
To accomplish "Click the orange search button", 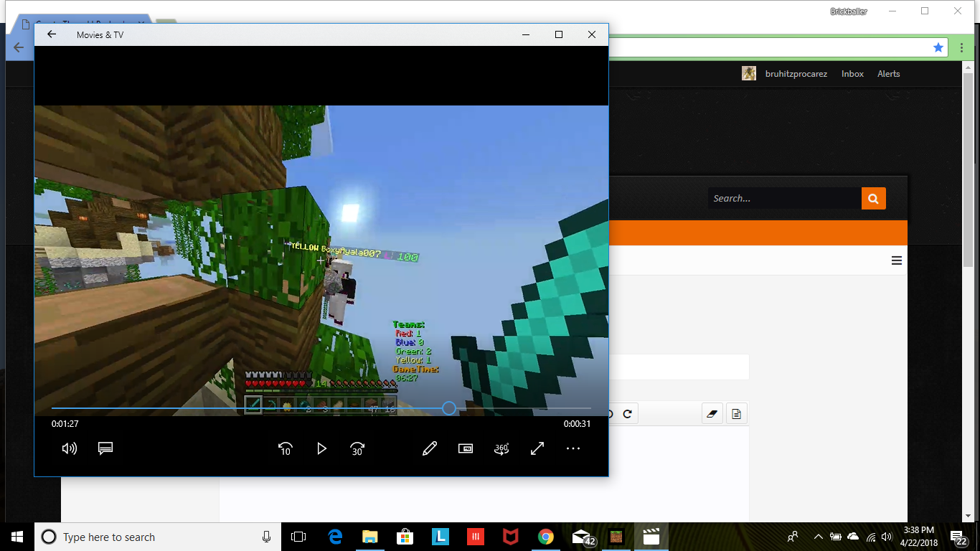I will (x=873, y=198).
